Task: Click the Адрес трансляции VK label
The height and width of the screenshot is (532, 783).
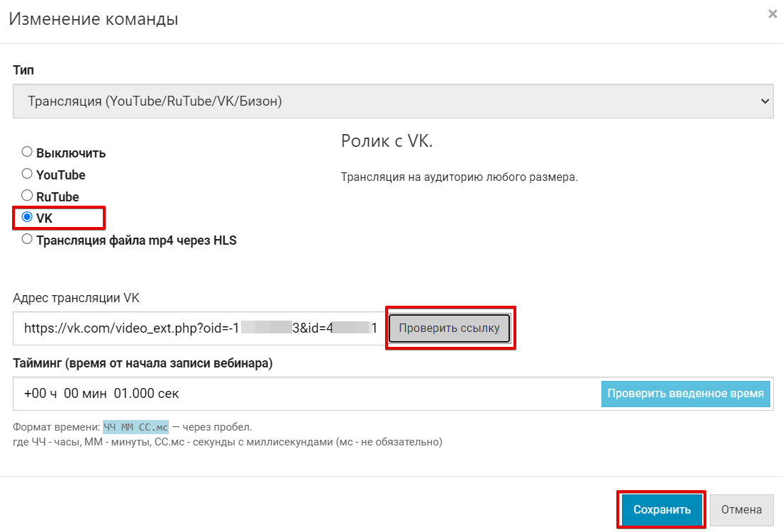Action: (76, 298)
